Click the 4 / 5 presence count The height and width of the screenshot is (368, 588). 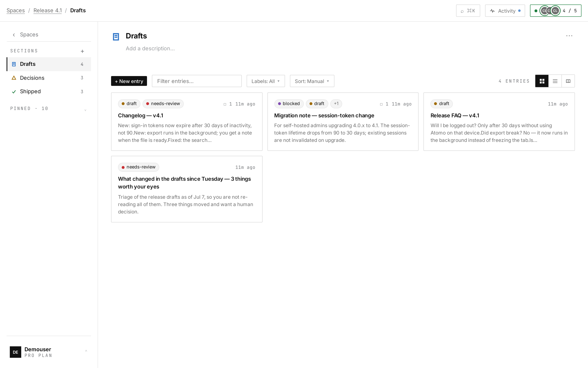(x=570, y=11)
